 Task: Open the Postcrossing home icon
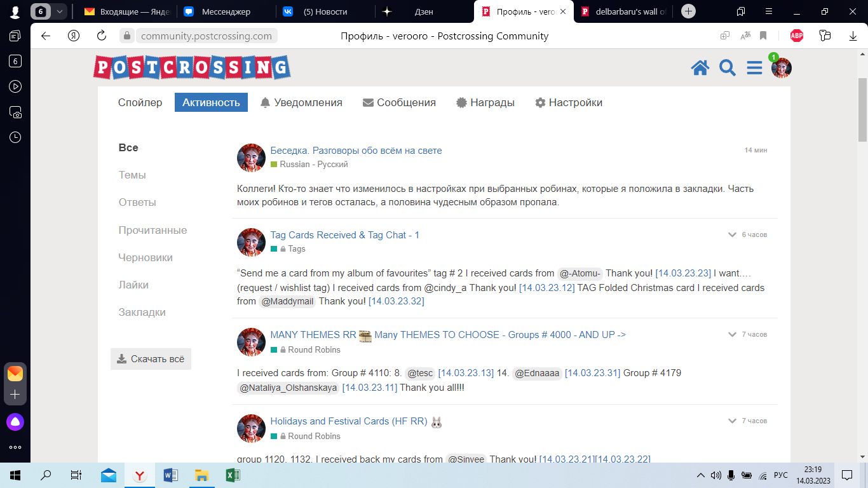[x=700, y=68]
